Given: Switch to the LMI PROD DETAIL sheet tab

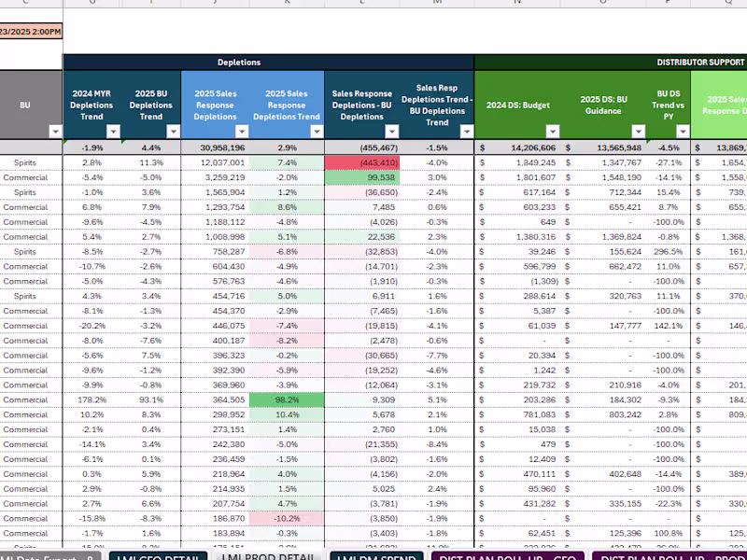Looking at the screenshot, I should tap(269, 555).
